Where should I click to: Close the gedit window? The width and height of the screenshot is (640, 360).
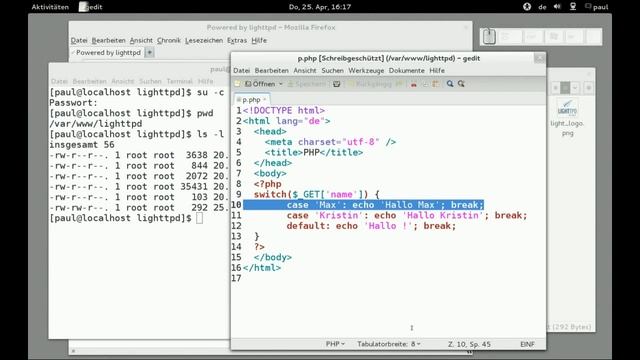[x=539, y=58]
